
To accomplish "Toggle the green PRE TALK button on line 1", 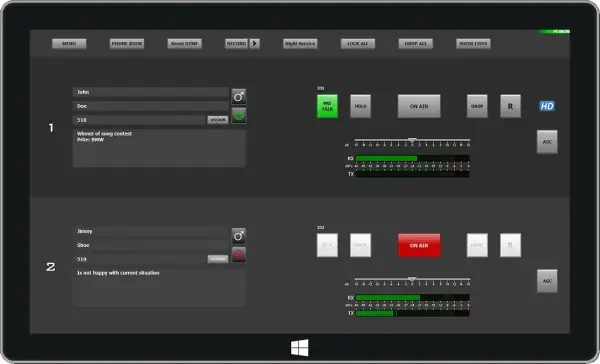I will (327, 106).
